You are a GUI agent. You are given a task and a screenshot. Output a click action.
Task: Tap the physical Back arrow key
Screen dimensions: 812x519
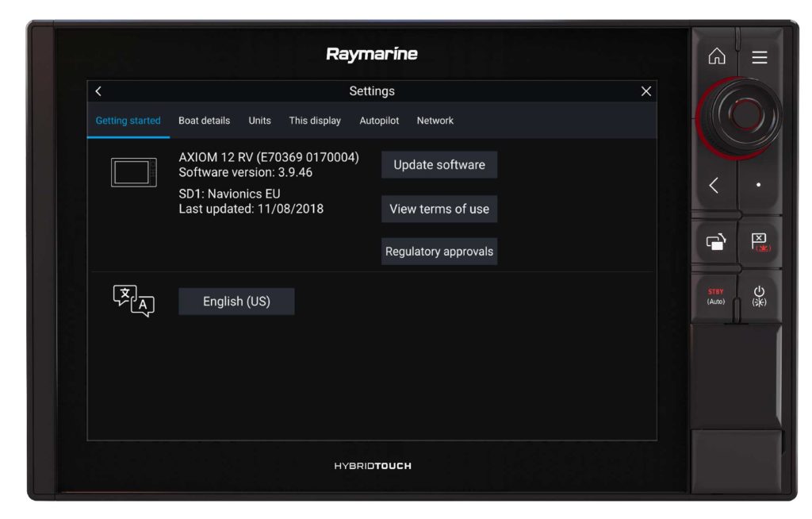tap(714, 185)
